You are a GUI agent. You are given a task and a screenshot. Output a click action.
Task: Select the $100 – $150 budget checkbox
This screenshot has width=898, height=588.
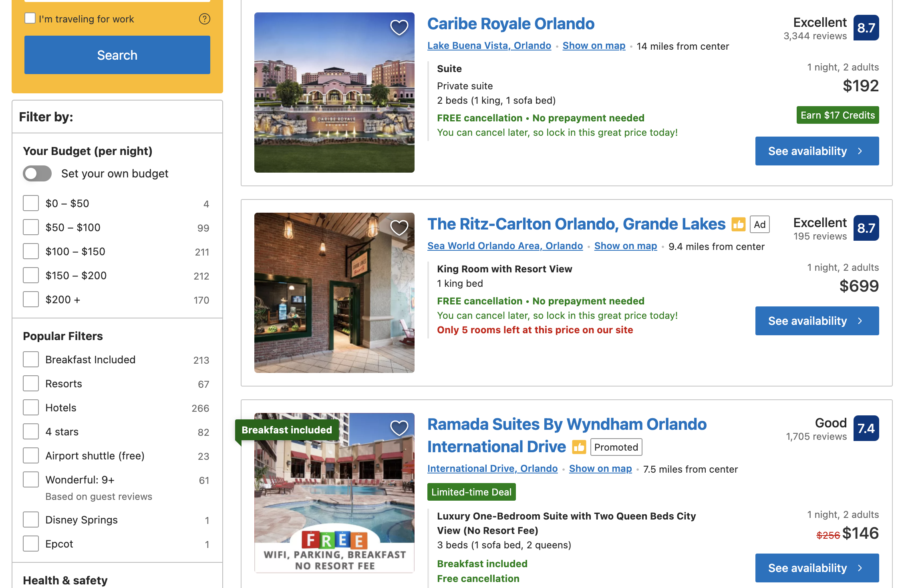point(31,252)
